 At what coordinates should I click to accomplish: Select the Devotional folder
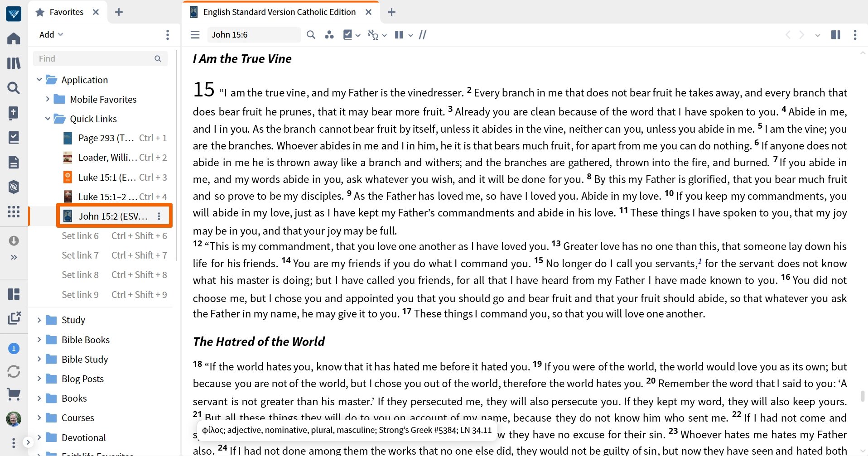pyautogui.click(x=83, y=437)
